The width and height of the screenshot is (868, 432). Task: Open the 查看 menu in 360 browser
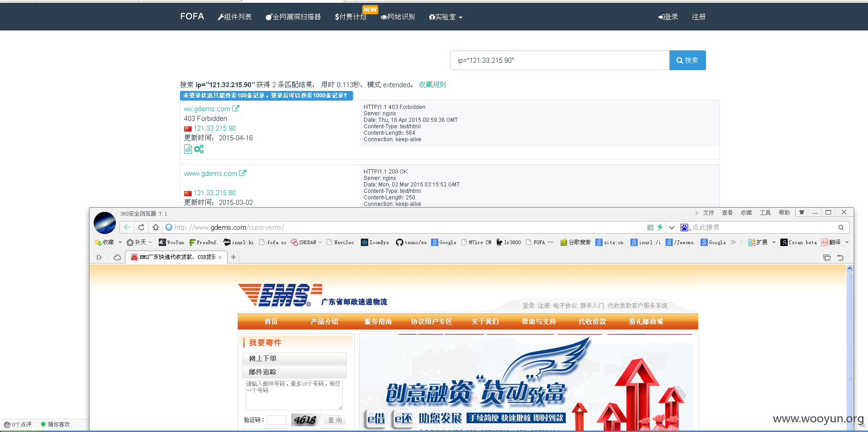727,213
